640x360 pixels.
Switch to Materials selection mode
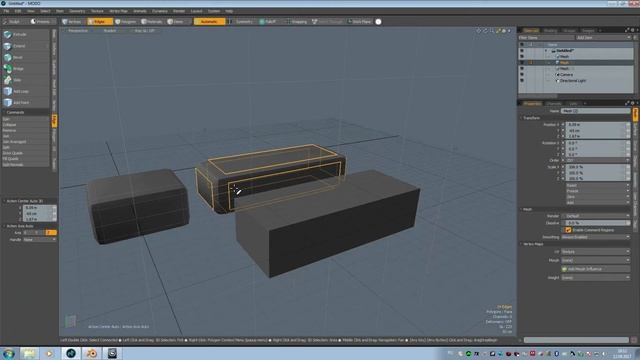coord(153,22)
